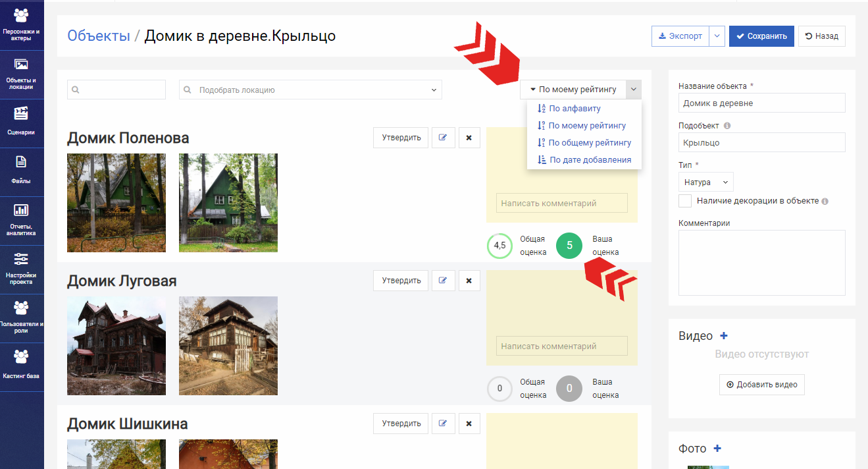The height and width of the screenshot is (469, 868).
Task: Click Домик Луговая's Общая оценка circle
Action: click(499, 389)
